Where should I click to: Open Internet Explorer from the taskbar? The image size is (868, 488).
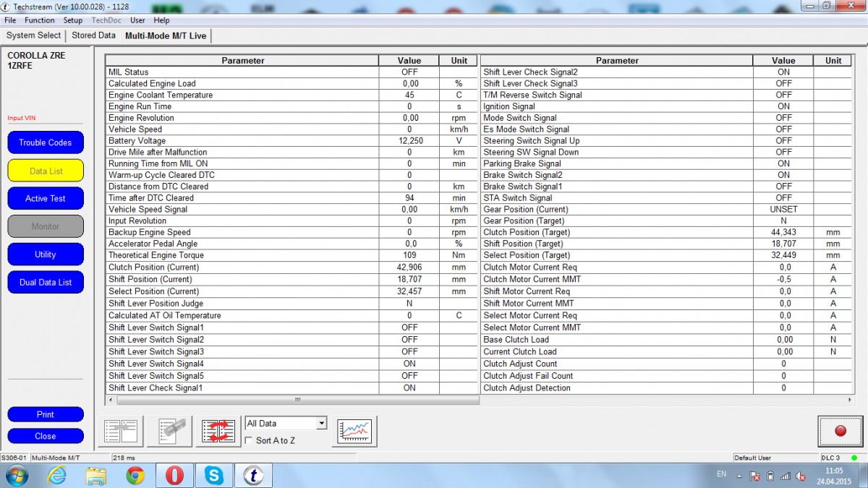coord(56,476)
